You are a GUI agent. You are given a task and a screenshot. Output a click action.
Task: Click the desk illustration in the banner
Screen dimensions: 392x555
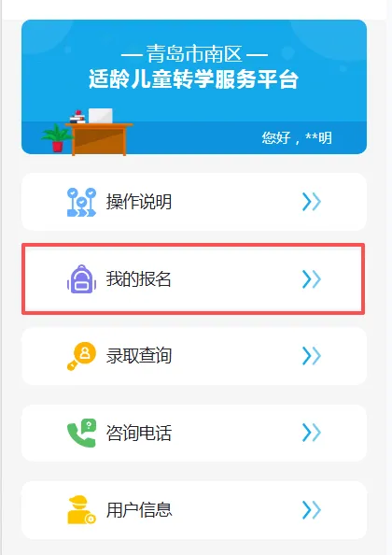coord(99,139)
